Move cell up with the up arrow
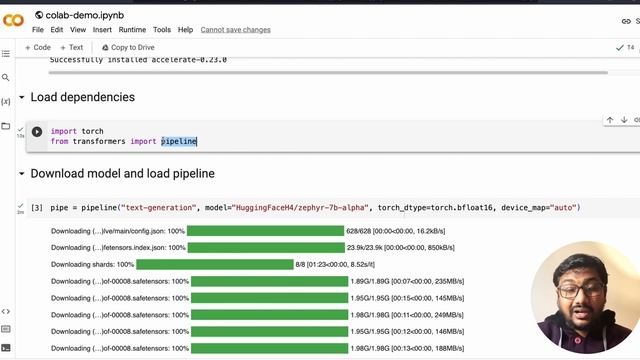This screenshot has width=640, height=360. (610, 120)
